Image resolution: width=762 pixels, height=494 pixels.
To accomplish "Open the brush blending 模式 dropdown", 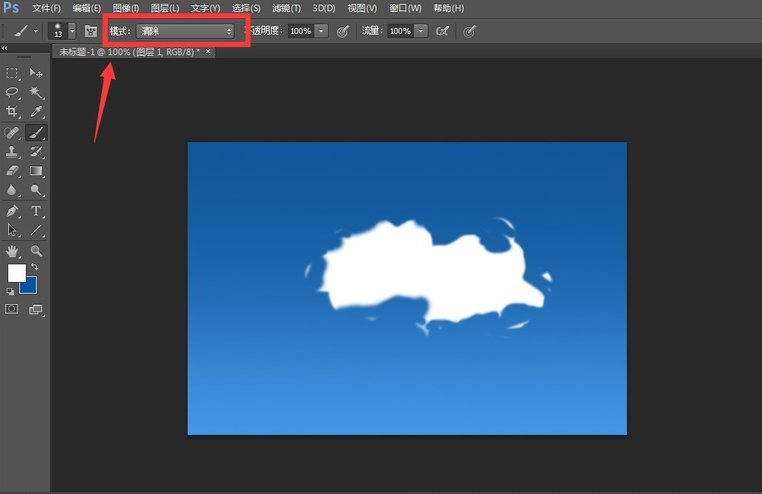I will click(185, 31).
